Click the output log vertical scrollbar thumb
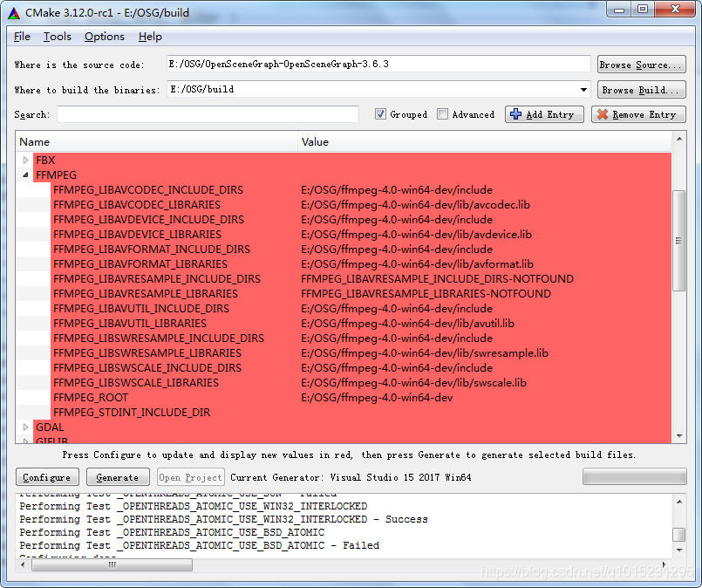The image size is (702, 588). tap(678, 534)
